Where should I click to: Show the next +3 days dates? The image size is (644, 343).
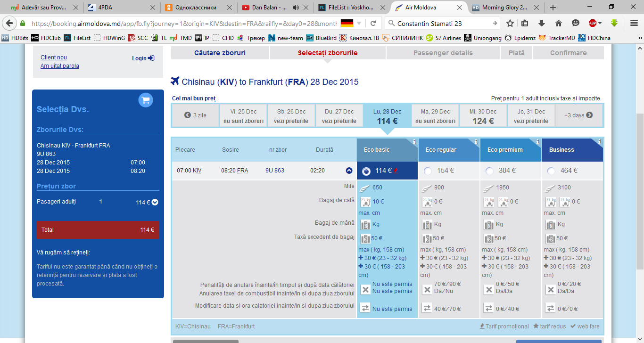pos(578,115)
